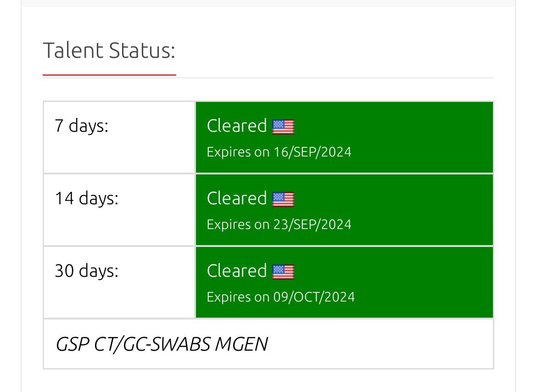Click expiry date 09/OCT/2024
Image resolution: width=537 pixels, height=392 pixels.
click(x=313, y=297)
